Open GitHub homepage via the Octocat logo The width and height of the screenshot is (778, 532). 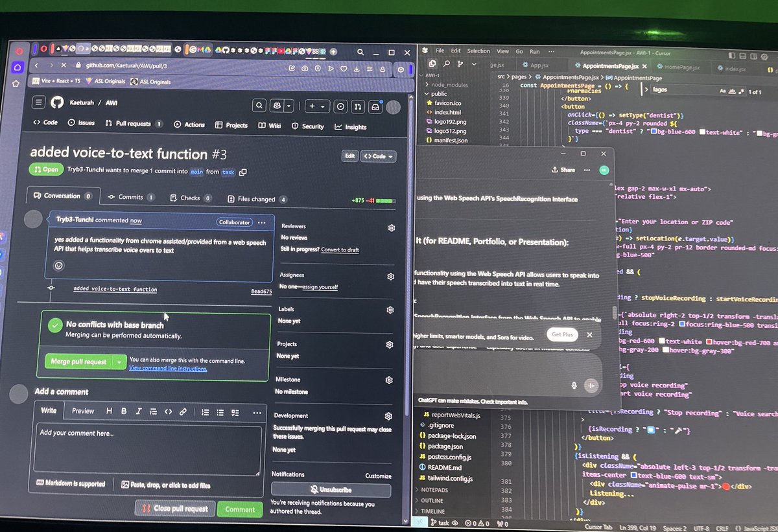pyautogui.click(x=58, y=102)
